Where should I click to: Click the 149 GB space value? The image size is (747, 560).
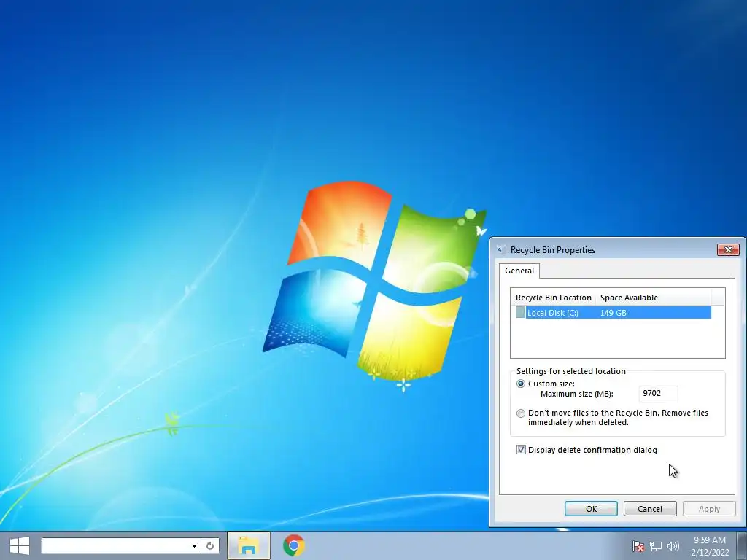613,313
